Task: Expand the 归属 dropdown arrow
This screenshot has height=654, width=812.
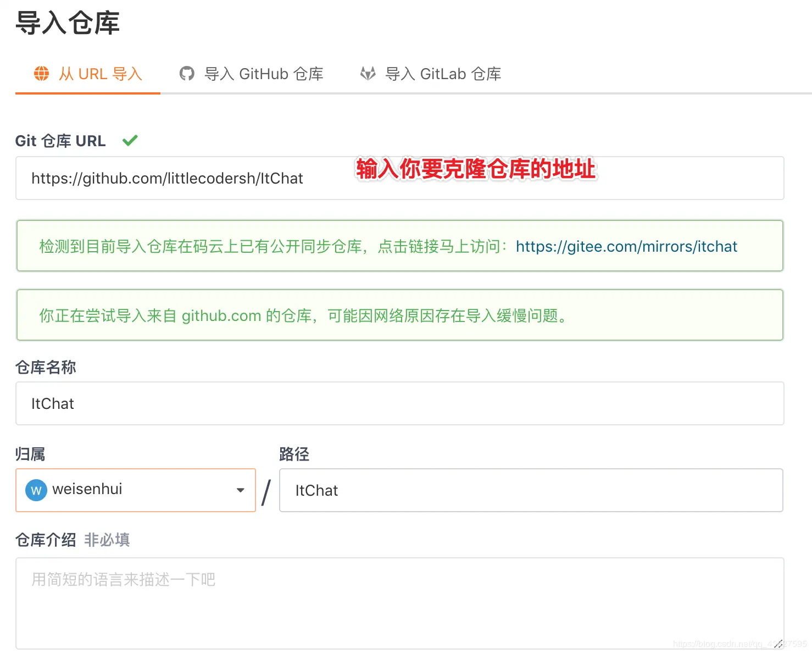Action: pyautogui.click(x=240, y=490)
